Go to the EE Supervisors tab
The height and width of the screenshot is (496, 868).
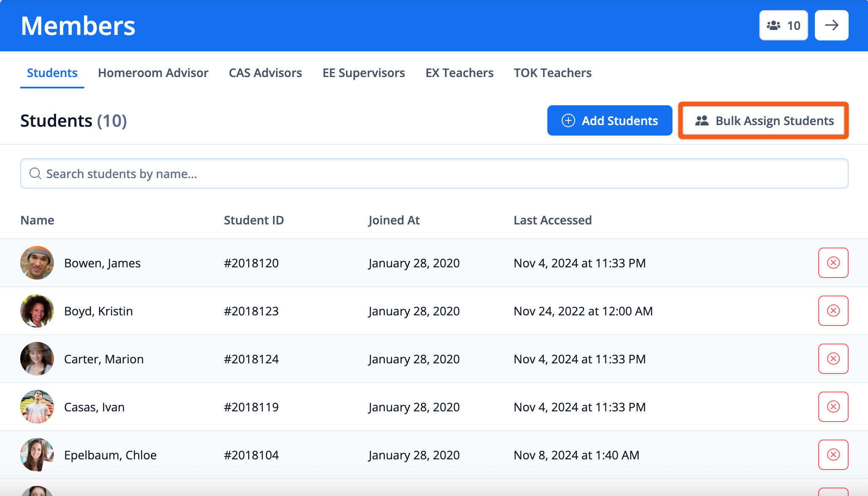click(x=363, y=73)
